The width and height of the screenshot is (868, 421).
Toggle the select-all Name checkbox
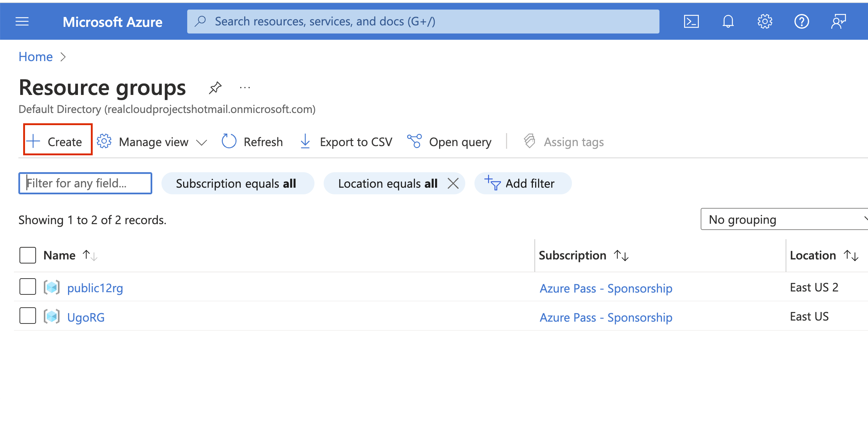point(28,255)
